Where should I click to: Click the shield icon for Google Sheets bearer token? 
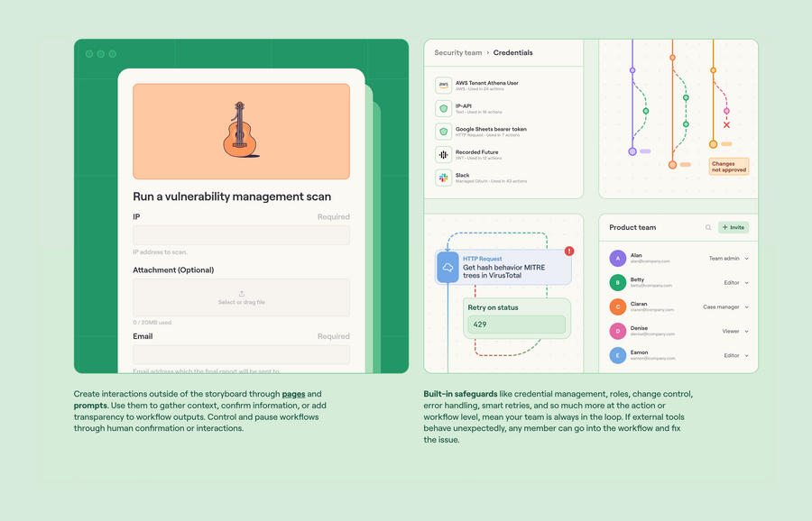[x=443, y=132]
